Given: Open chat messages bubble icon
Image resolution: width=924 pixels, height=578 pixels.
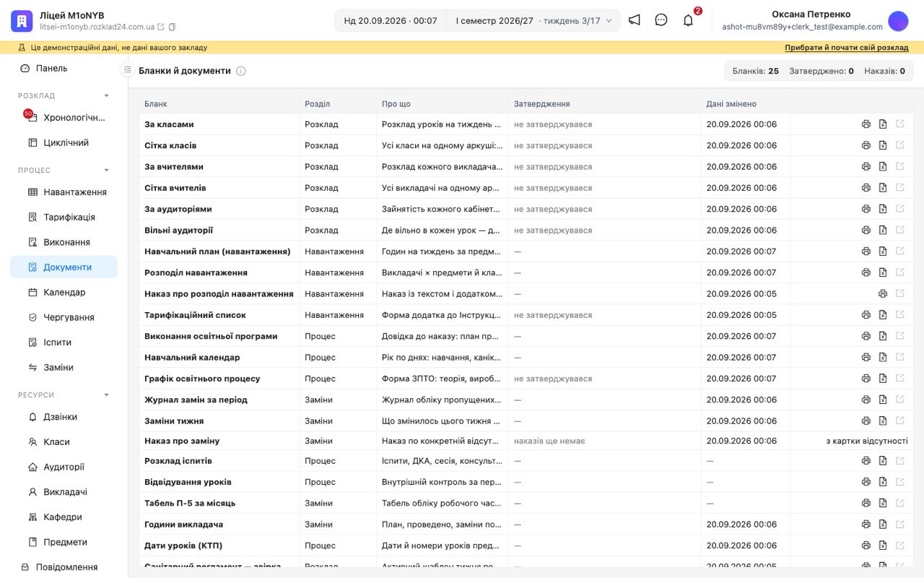Looking at the screenshot, I should point(661,20).
